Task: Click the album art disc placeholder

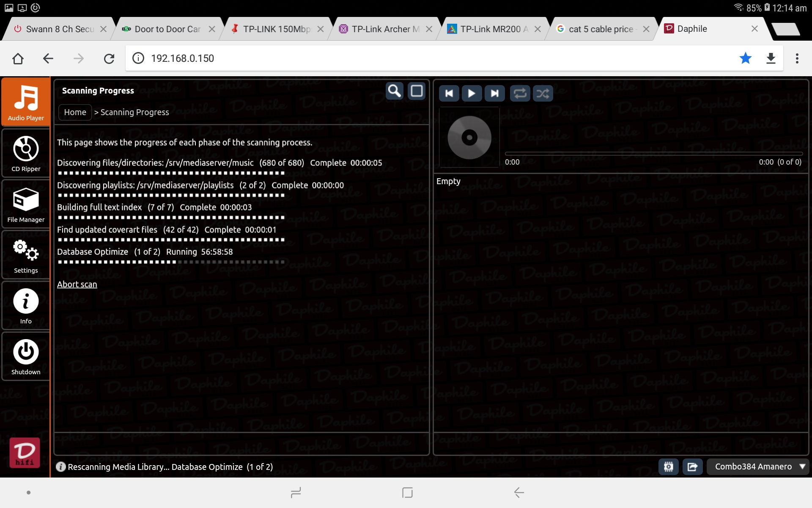Action: point(469,137)
